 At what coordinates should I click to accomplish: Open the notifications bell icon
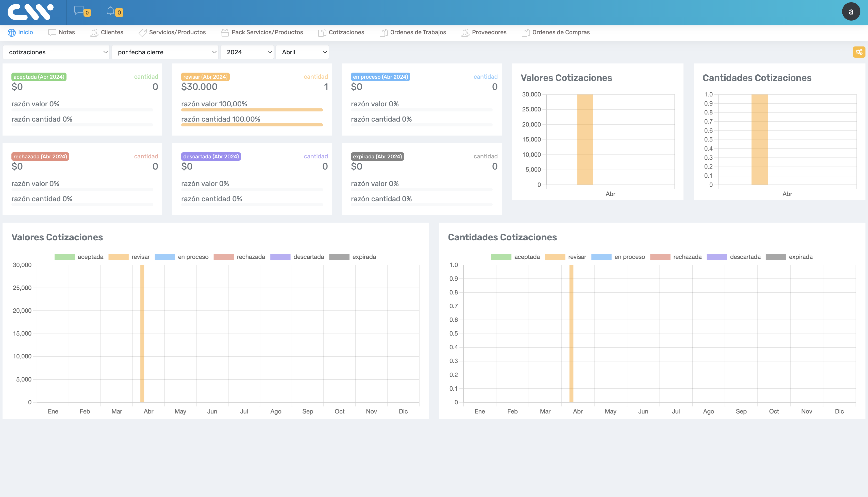[x=110, y=11]
